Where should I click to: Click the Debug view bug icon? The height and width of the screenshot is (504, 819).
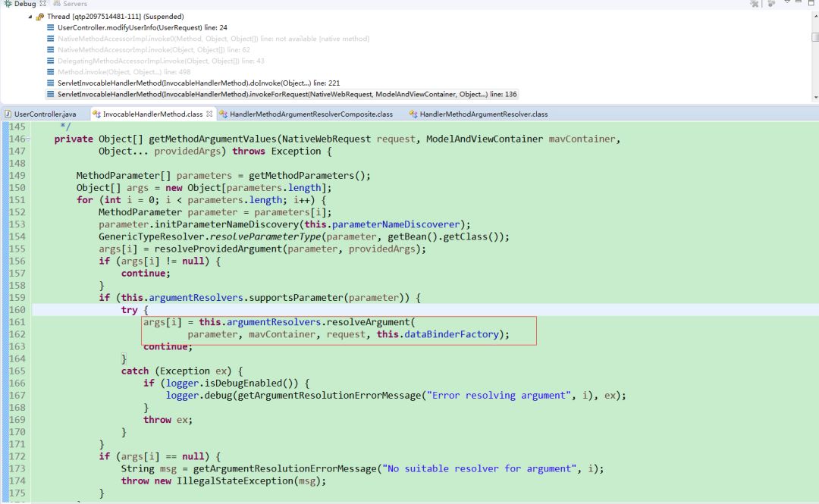coord(8,4)
